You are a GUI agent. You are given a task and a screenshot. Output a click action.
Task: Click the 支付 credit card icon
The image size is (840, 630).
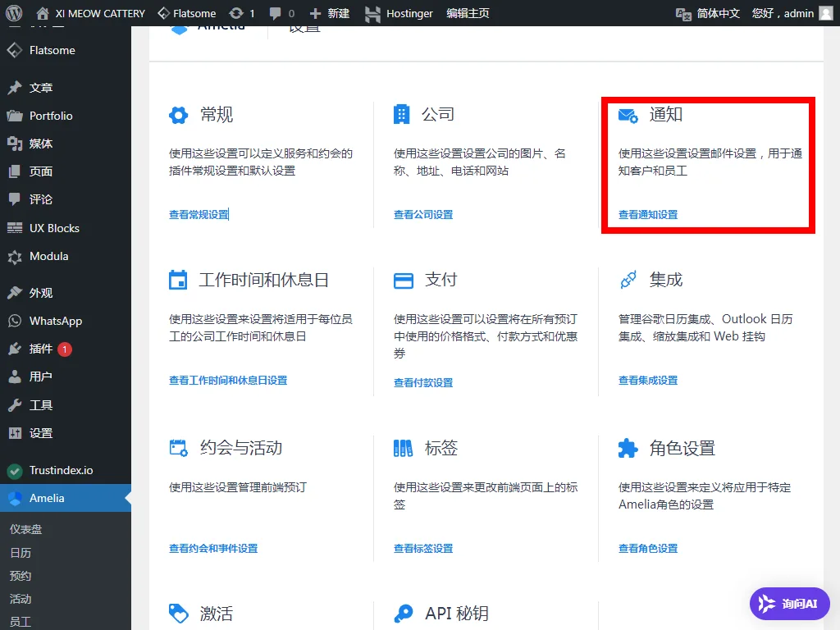pos(404,281)
